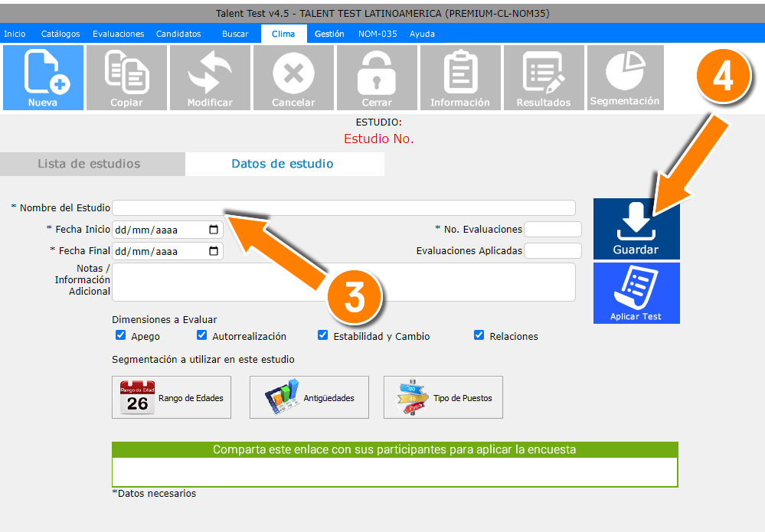
Task: Click the 'Comparta este enlace' green header
Action: [394, 449]
